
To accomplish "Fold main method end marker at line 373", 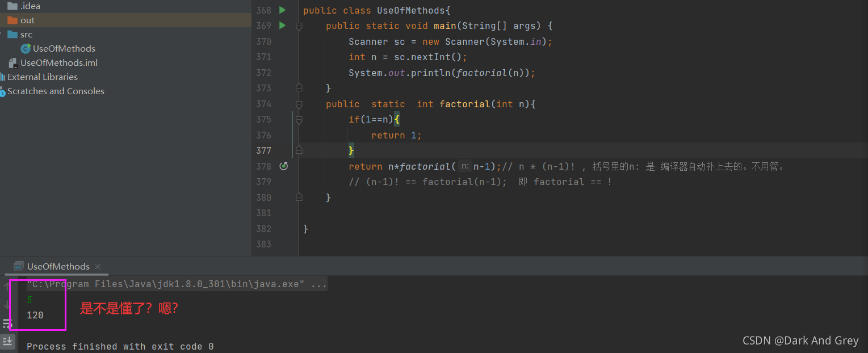I will click(x=299, y=88).
